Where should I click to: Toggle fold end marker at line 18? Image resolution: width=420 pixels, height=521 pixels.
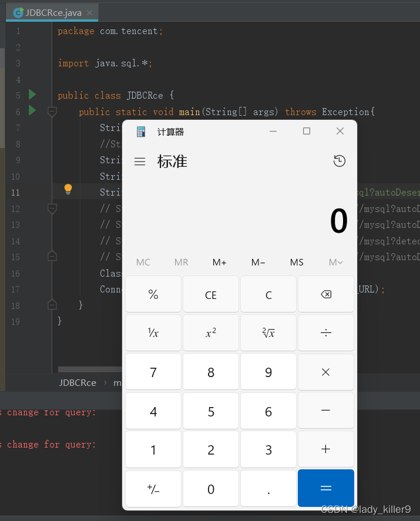(52, 305)
